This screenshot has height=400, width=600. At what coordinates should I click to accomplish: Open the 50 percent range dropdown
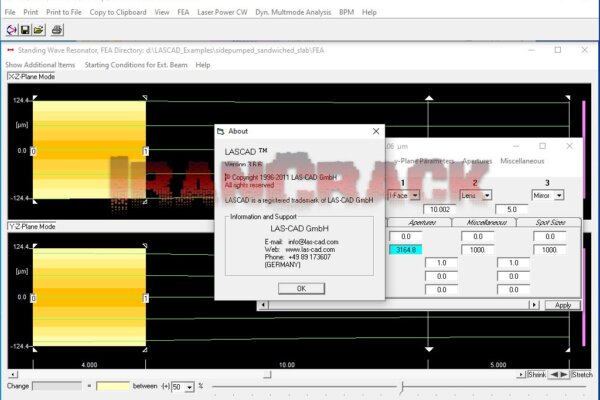pyautogui.click(x=189, y=387)
